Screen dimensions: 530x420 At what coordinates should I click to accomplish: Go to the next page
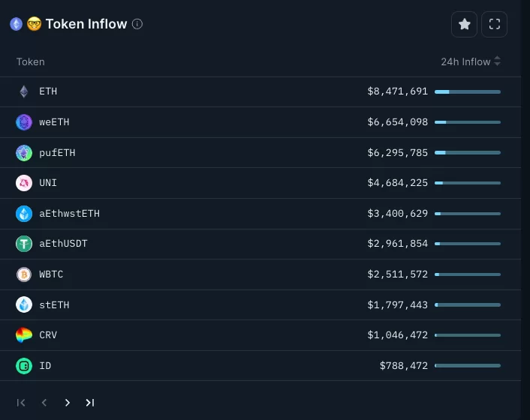[68, 403]
